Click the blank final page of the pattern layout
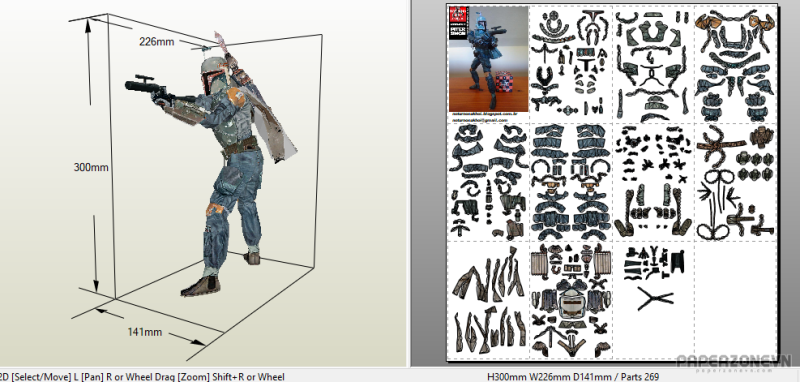800x382 pixels. [x=735, y=300]
